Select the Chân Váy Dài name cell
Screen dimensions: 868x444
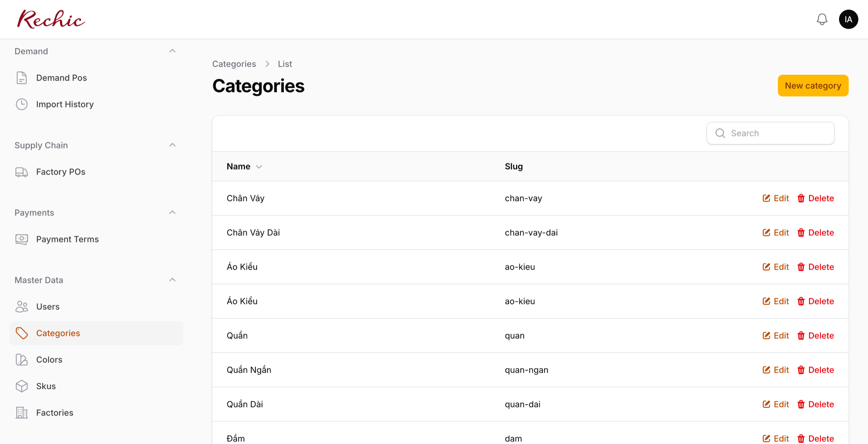(253, 232)
